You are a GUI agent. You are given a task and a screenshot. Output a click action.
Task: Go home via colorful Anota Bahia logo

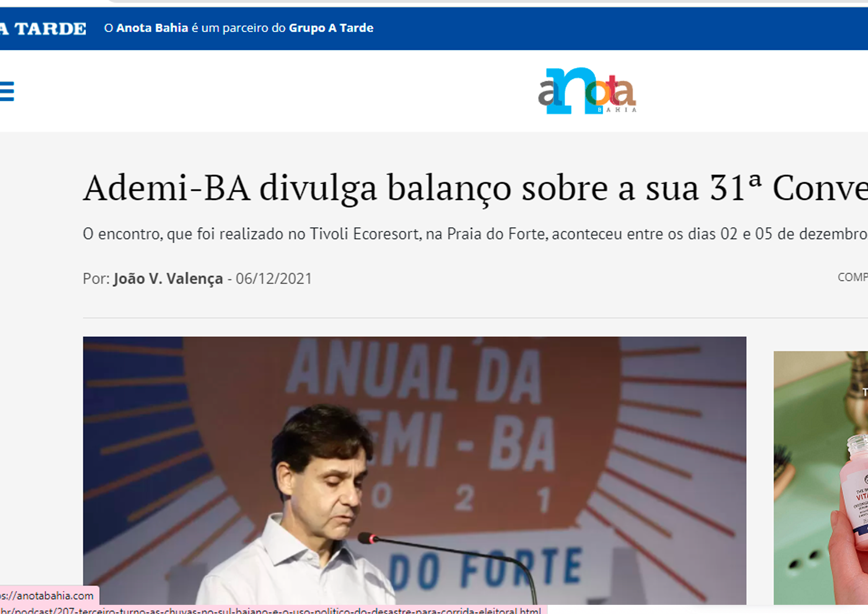tap(587, 91)
